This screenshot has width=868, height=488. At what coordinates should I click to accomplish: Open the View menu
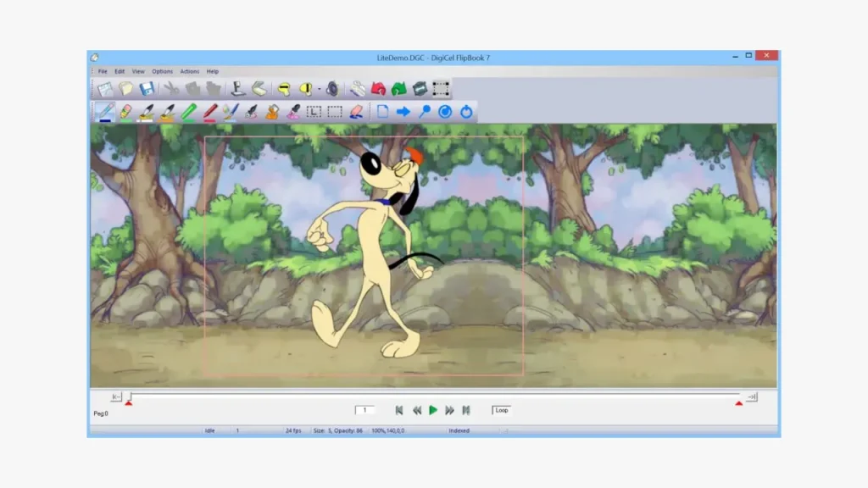pos(138,71)
